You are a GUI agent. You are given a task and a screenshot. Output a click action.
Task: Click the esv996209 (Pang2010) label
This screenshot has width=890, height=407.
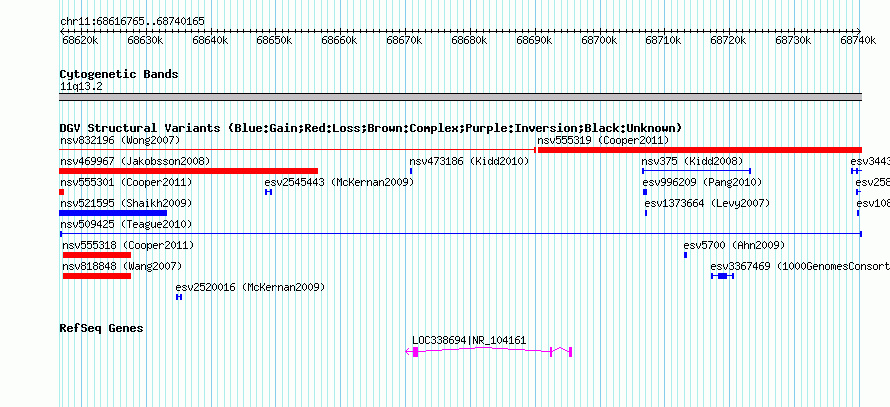tap(702, 182)
